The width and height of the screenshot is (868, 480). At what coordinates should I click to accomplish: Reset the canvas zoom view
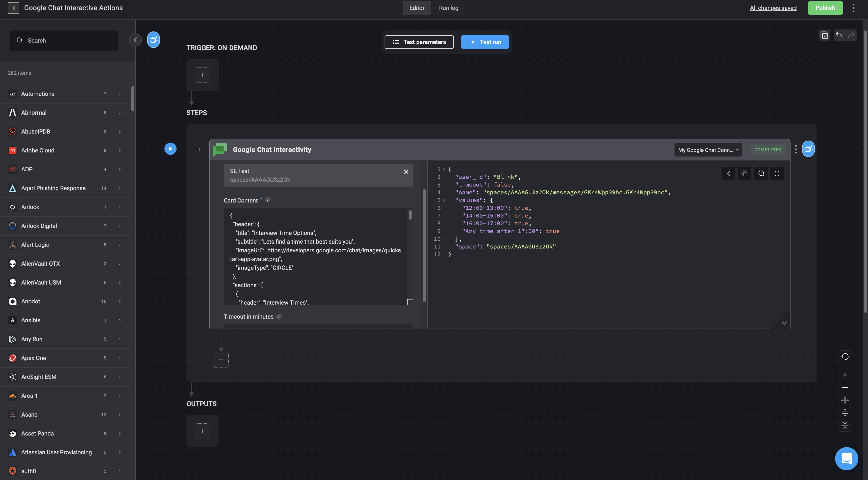[x=845, y=357]
